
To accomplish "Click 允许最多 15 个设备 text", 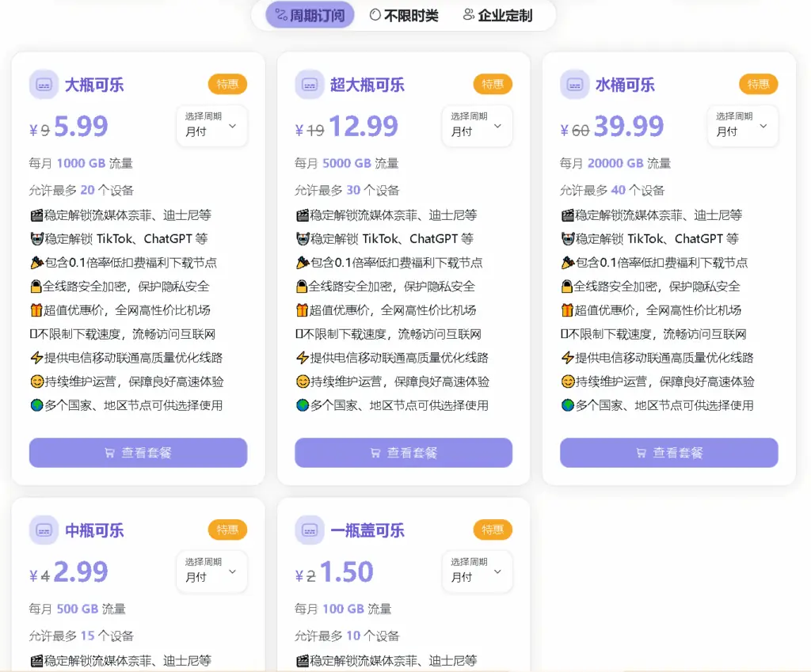I will tap(82, 636).
